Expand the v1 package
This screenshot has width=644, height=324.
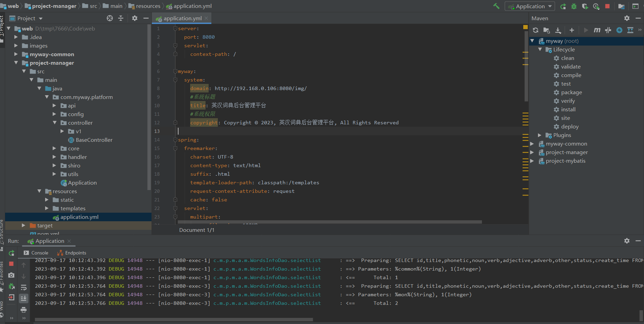[62, 131]
